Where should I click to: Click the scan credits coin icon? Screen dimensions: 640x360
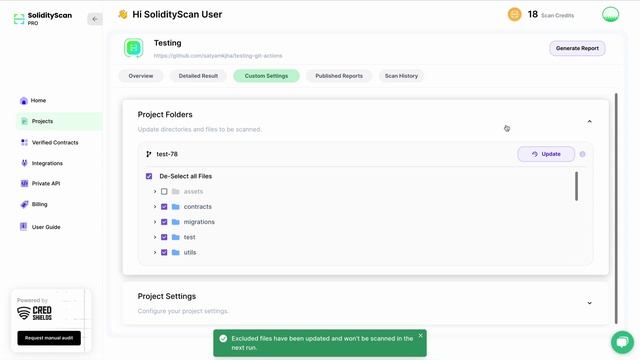click(x=514, y=15)
